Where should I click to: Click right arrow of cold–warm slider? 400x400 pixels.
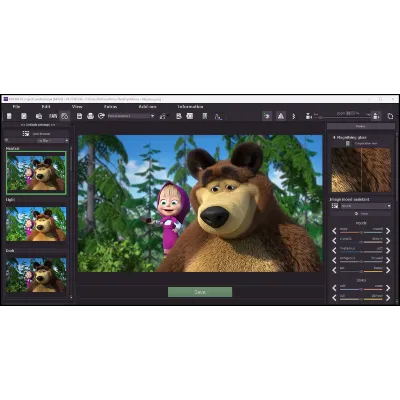pyautogui.click(x=388, y=288)
